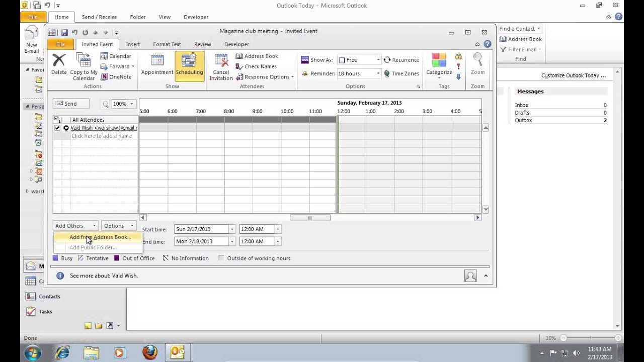Show Time Zones
Viewport: 644px width, 362px height.
(401, 73)
